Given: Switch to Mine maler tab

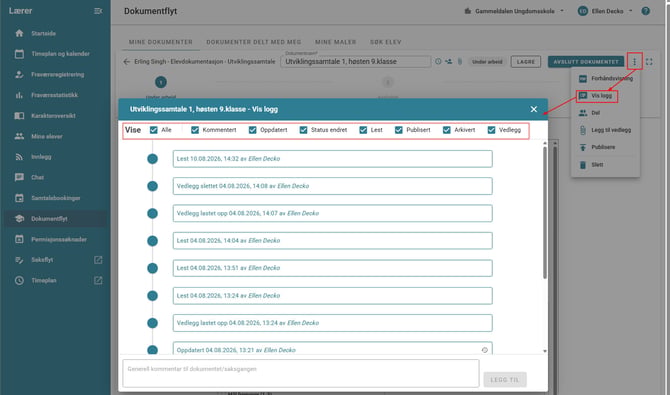Looking at the screenshot, I should coord(335,42).
